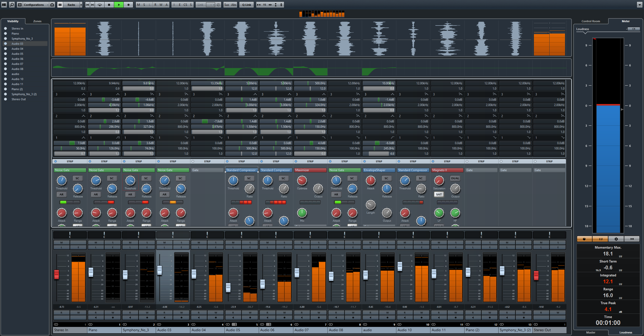Expand the Symphony_No_3 track in sidebar

pos(5,38)
